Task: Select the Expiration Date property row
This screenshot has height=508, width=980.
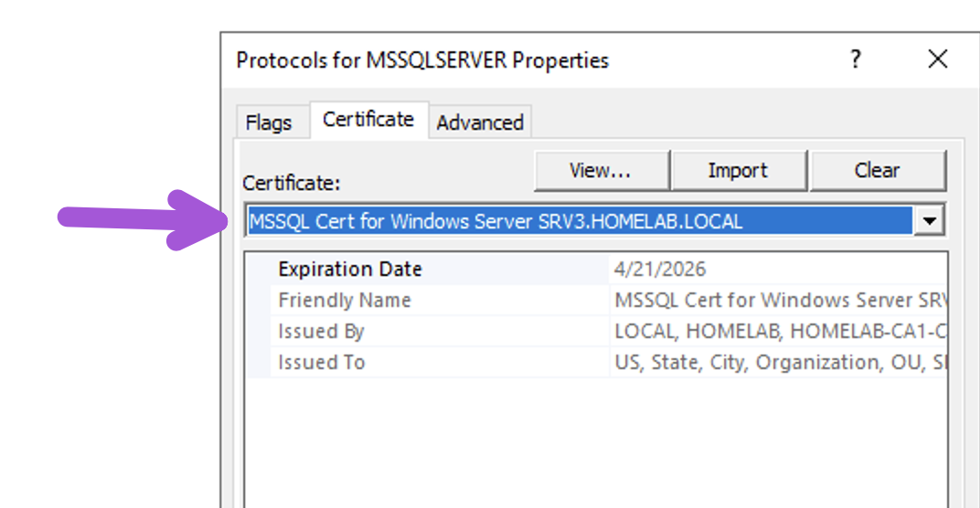Action: click(596, 270)
